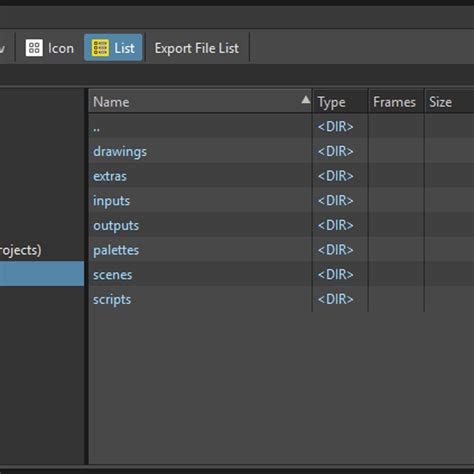The height and width of the screenshot is (474, 474).
Task: Sort by the Type column header
Action: coord(340,102)
